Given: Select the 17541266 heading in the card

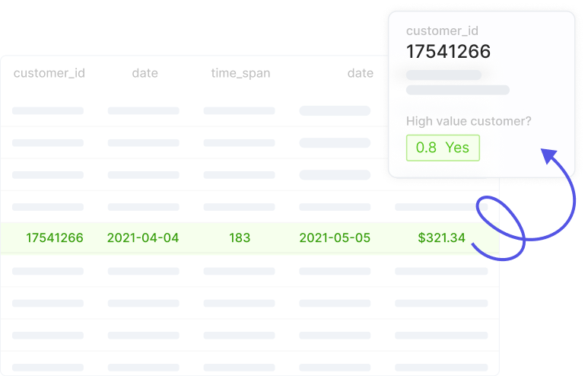Looking at the screenshot, I should coord(448,52).
